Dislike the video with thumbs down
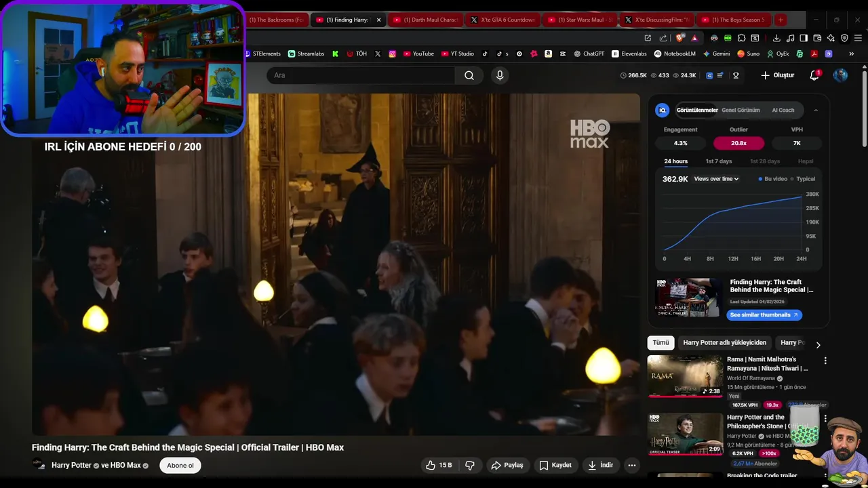868x488 pixels. (469, 465)
